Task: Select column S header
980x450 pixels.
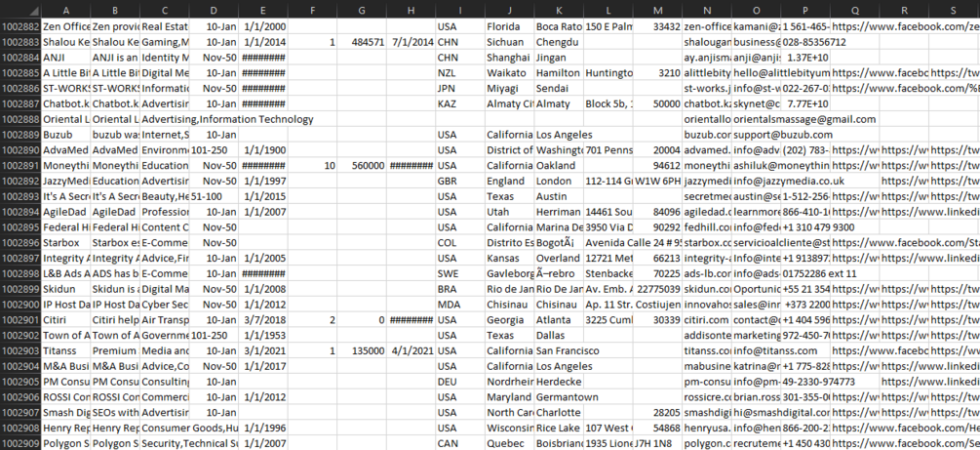Action: [953, 11]
